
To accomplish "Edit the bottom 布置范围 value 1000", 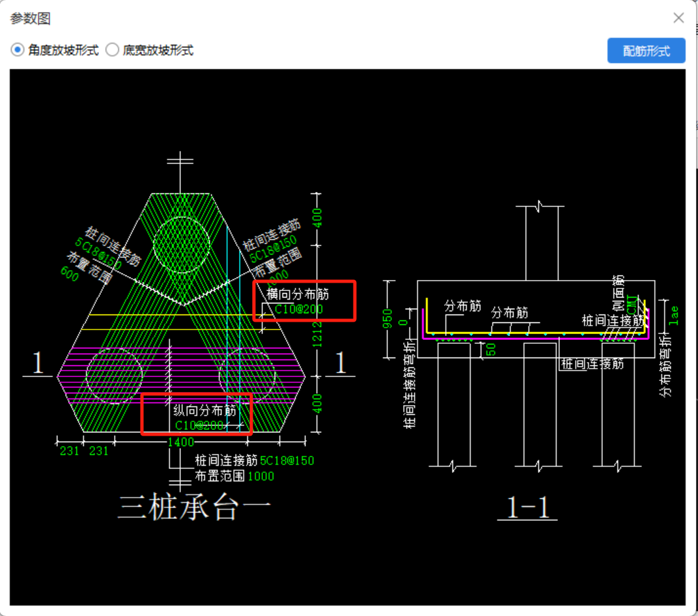I will point(261,476).
